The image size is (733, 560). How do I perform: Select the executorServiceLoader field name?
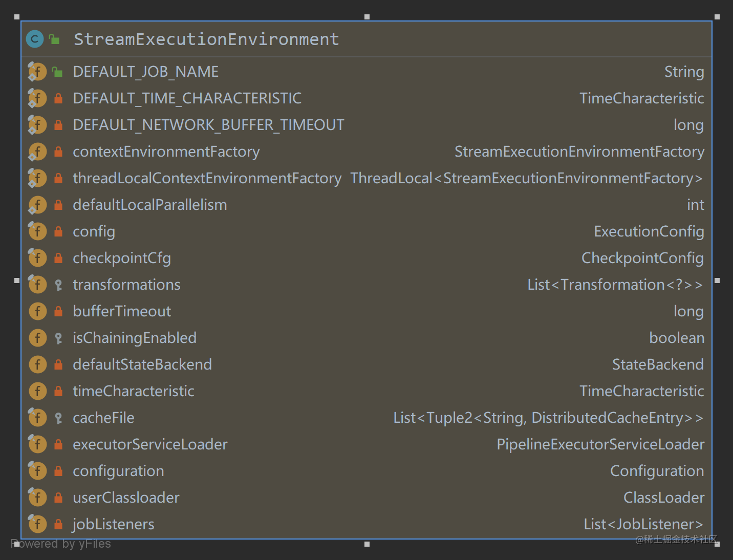click(150, 444)
